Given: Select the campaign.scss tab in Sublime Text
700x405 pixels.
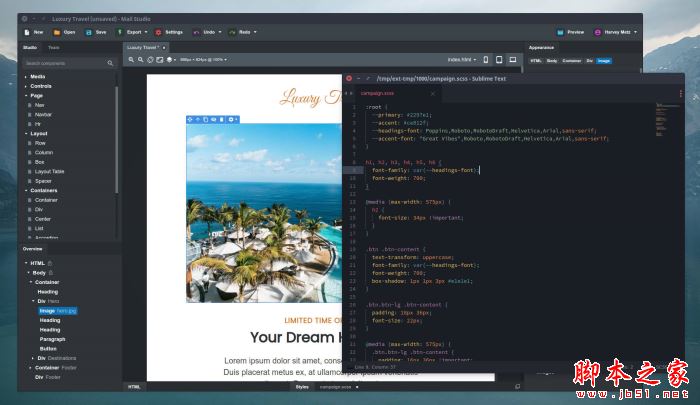Looking at the screenshot, I should [377, 93].
